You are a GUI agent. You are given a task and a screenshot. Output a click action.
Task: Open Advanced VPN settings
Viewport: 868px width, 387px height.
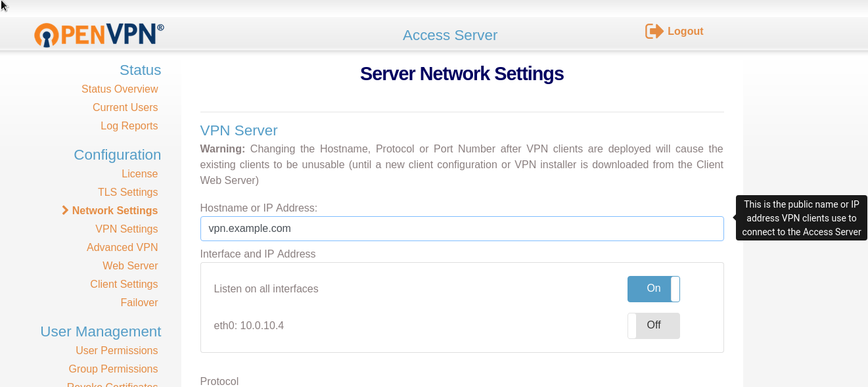[122, 248]
